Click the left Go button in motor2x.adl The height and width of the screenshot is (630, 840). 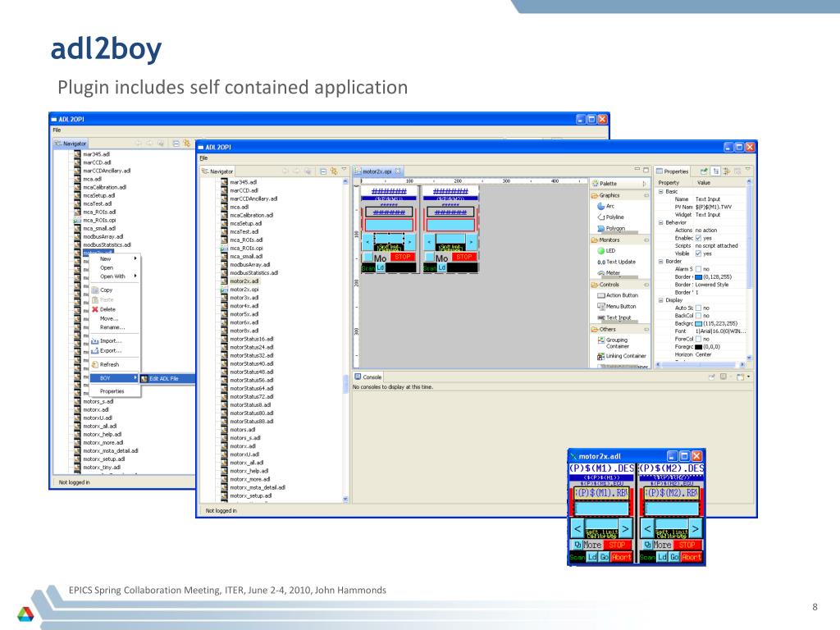(x=604, y=557)
